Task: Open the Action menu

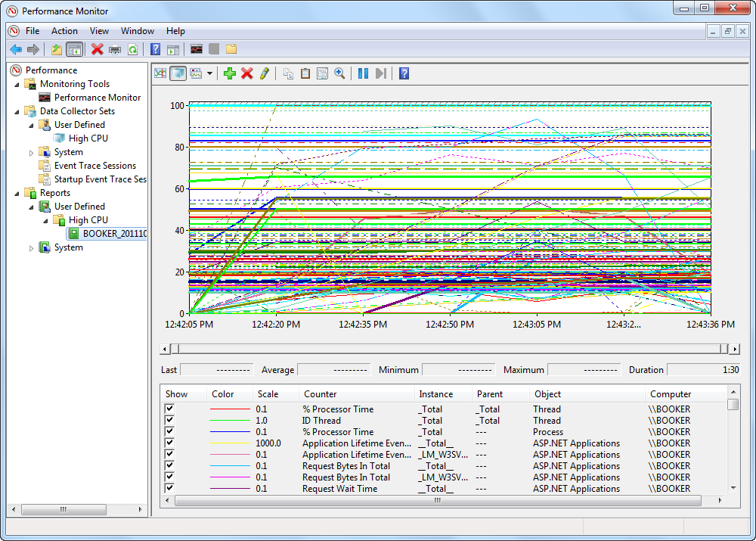Action: click(x=64, y=31)
